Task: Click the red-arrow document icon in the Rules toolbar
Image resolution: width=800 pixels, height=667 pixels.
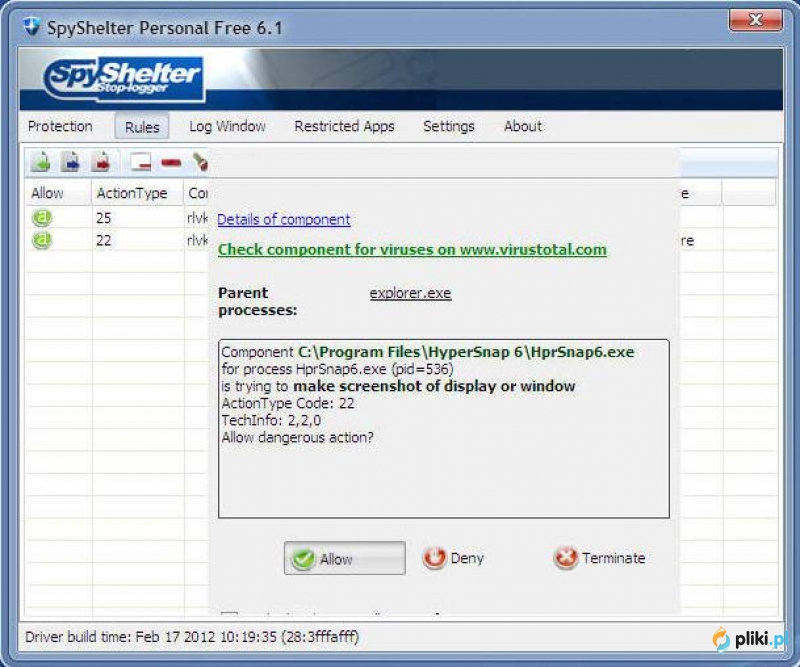Action: [101, 162]
